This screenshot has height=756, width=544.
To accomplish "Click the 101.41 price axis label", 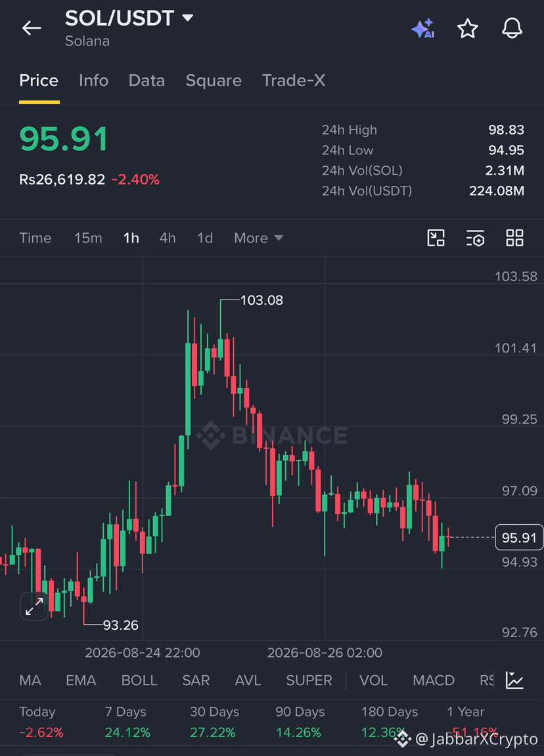I will click(516, 347).
